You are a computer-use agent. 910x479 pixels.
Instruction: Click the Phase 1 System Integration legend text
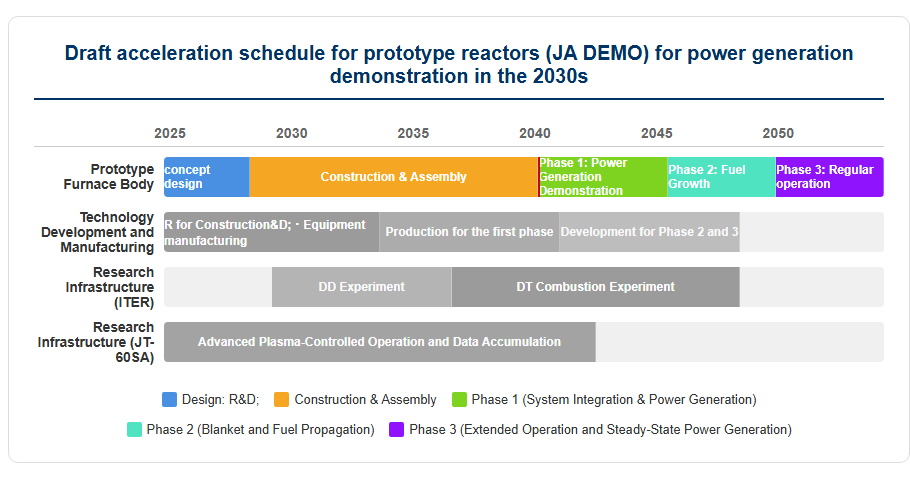click(614, 399)
